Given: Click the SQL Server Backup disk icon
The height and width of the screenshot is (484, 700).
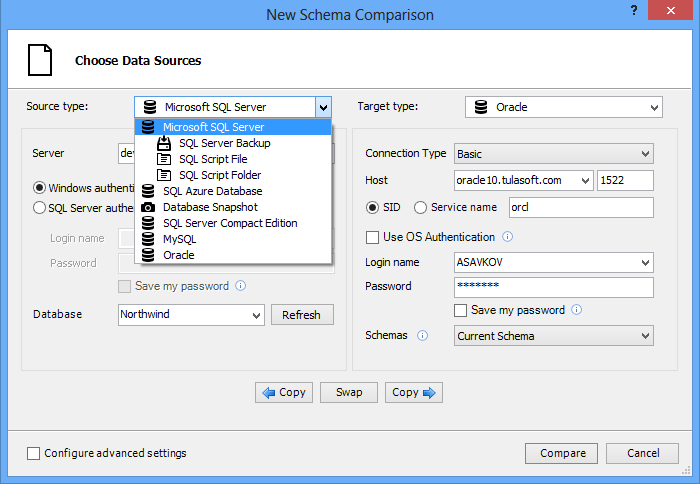Looking at the screenshot, I should [x=164, y=143].
